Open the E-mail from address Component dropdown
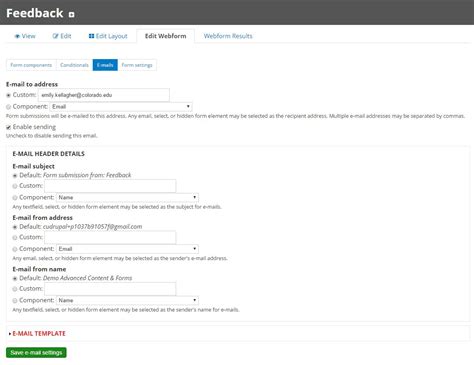 127,249
